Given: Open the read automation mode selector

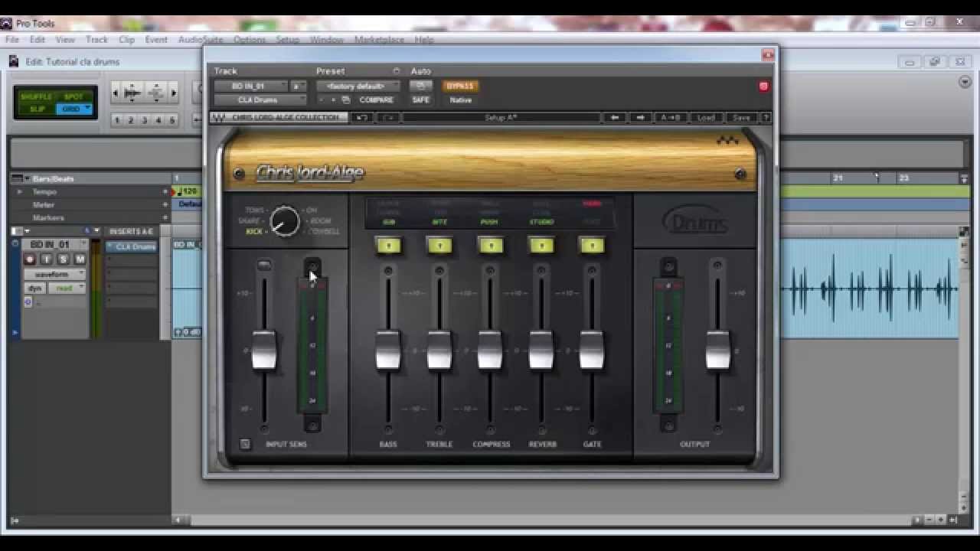Looking at the screenshot, I should [x=66, y=288].
